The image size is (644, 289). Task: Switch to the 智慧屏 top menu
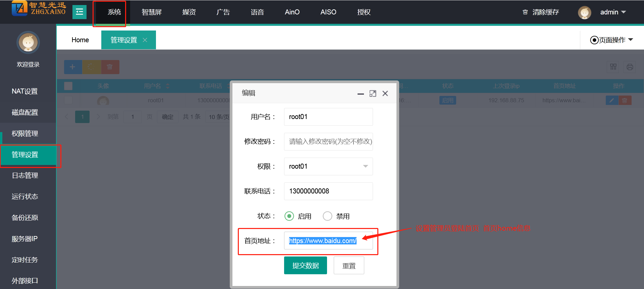152,12
